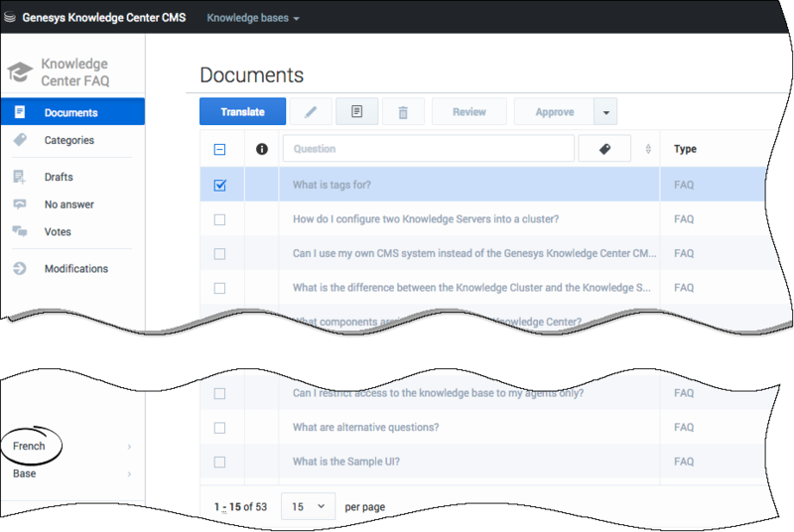Click the graduation cap knowledge base icon
The width and height of the screenshot is (794, 532).
click(20, 71)
